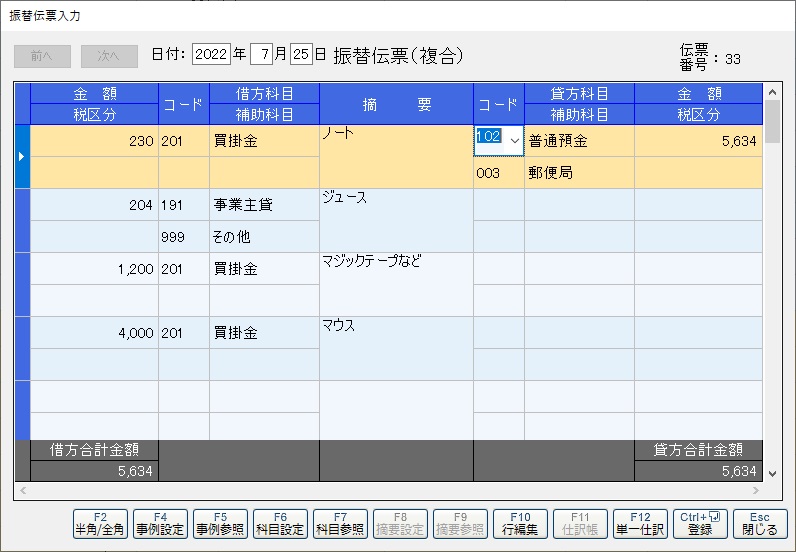The height and width of the screenshot is (552, 796).
Task: Click F10 行編集 button
Action: [520, 524]
